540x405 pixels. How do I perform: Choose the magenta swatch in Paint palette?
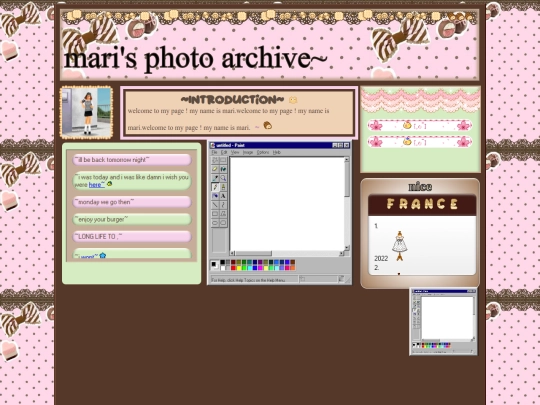tap(260, 268)
